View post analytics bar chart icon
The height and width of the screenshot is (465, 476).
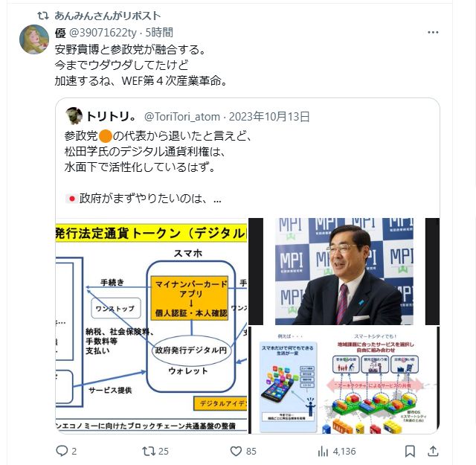323,452
